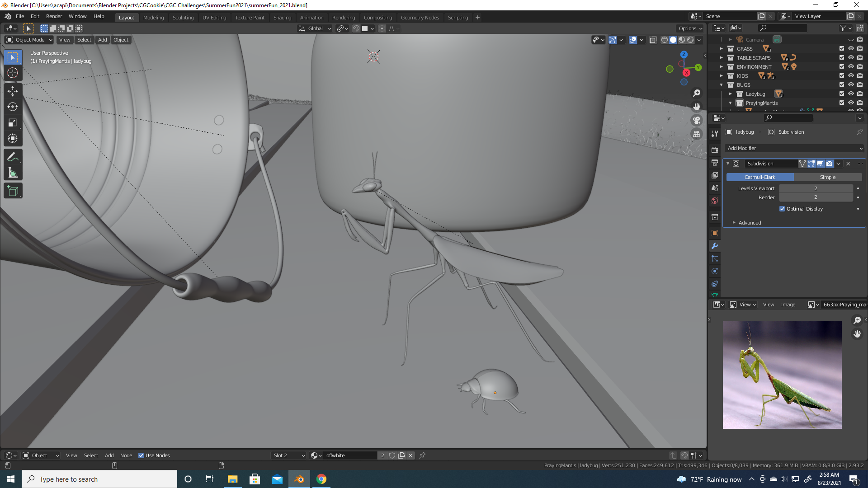Disable the Use Nodes checkbox
868x488 pixels.
[x=141, y=455]
